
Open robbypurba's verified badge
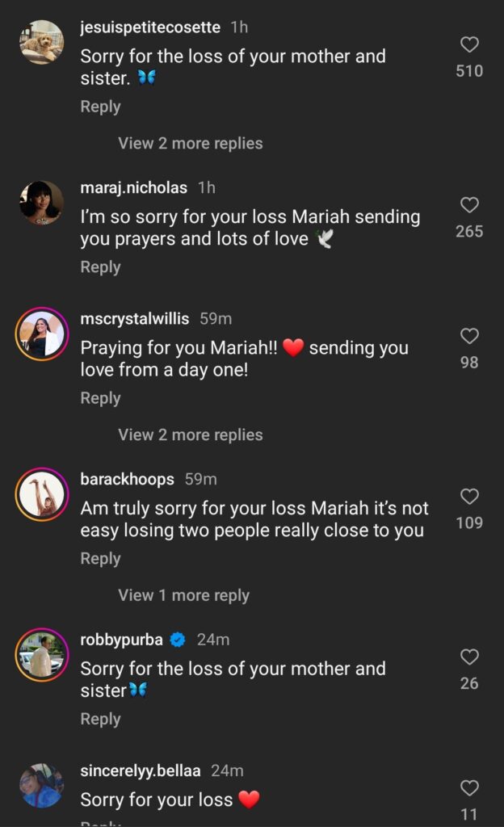[x=178, y=640]
